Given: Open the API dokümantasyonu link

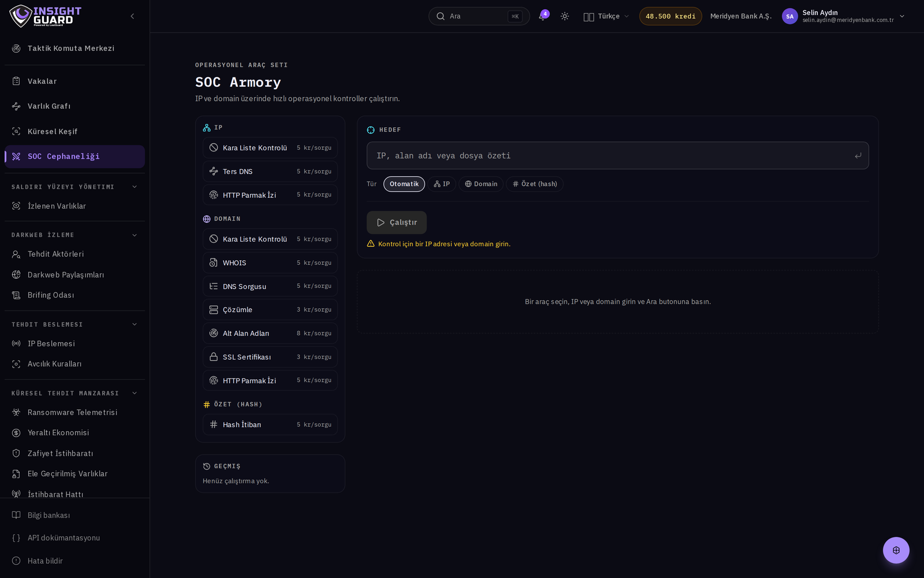Looking at the screenshot, I should [74, 538].
